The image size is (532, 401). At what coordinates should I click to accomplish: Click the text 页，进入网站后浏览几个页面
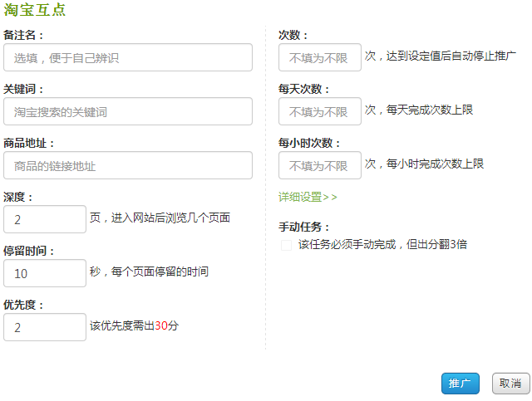(x=160, y=218)
